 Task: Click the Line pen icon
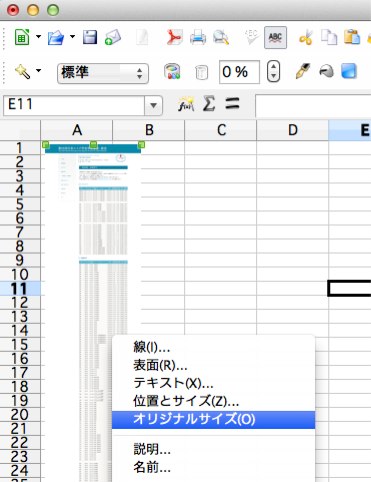pos(303,71)
